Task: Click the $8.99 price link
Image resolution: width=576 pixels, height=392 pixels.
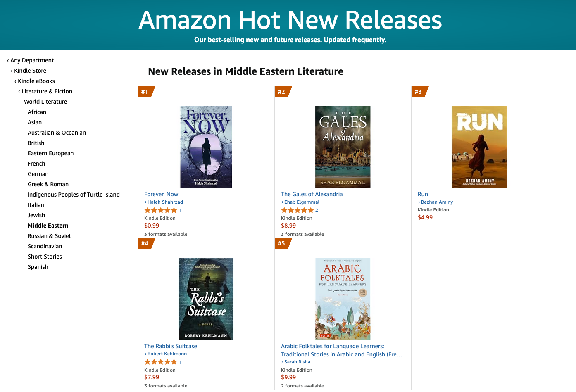Action: (288, 226)
